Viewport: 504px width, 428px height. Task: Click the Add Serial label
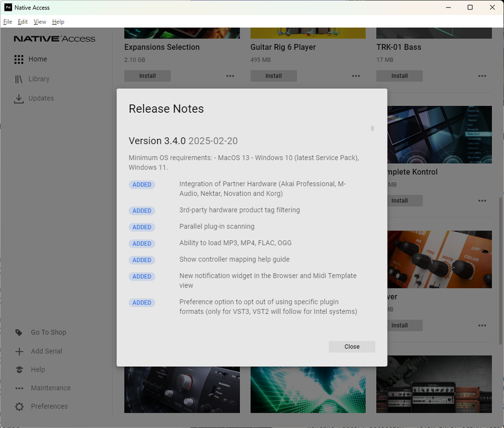click(47, 352)
